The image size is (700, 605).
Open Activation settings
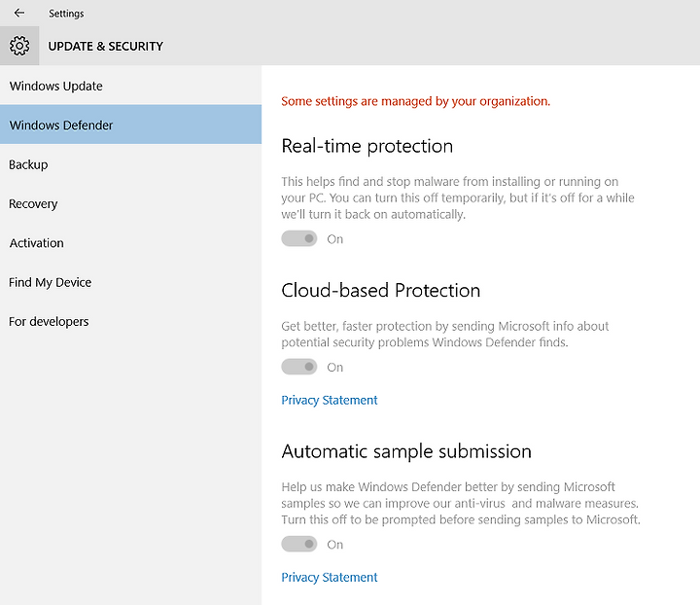[x=130, y=242]
